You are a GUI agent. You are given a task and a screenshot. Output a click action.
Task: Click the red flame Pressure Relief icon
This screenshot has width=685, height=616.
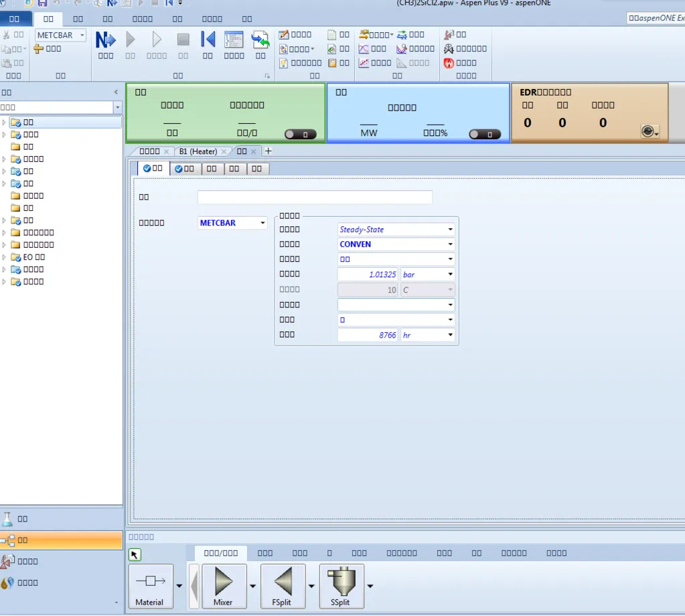(x=449, y=63)
